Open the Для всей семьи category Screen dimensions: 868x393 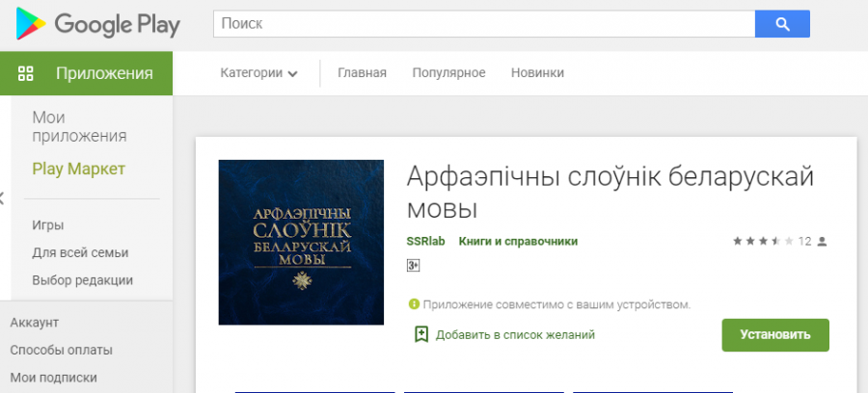[x=80, y=253]
